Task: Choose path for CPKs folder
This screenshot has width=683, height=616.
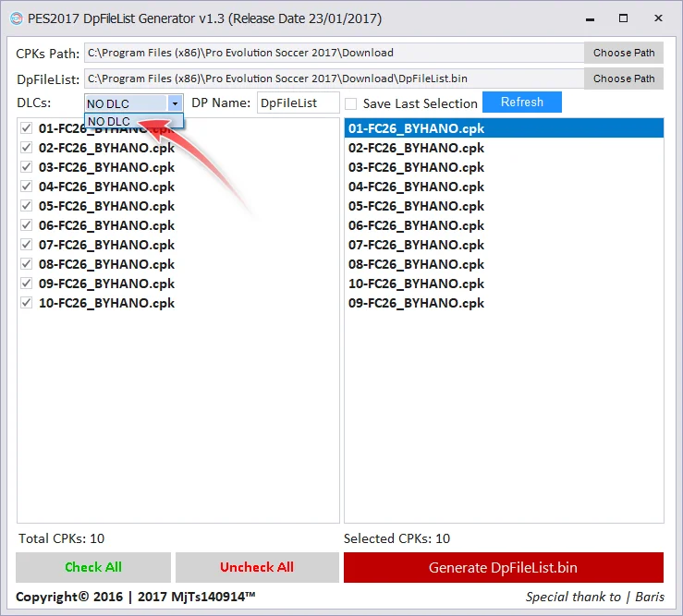Action: point(624,53)
